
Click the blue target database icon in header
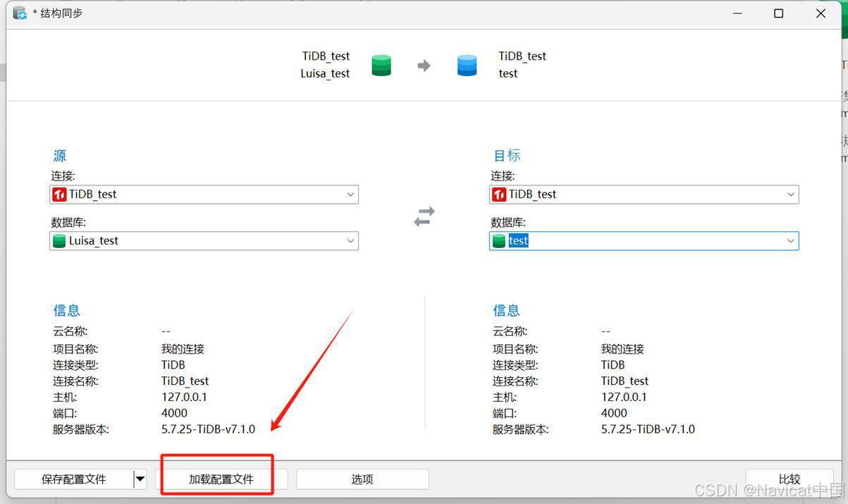click(467, 66)
